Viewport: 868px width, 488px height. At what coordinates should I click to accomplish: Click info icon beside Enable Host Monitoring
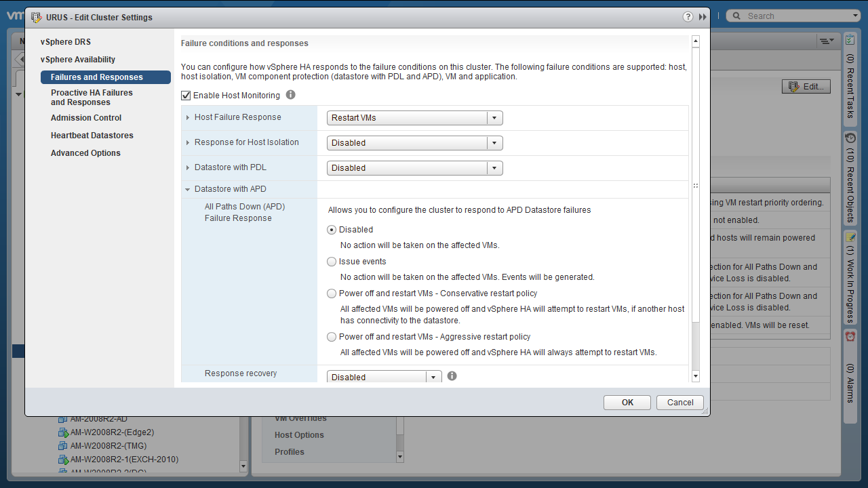coord(290,95)
